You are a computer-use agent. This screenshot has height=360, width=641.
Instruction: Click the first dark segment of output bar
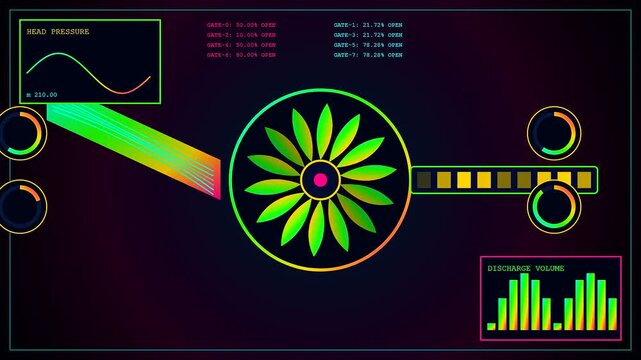[x=424, y=180]
